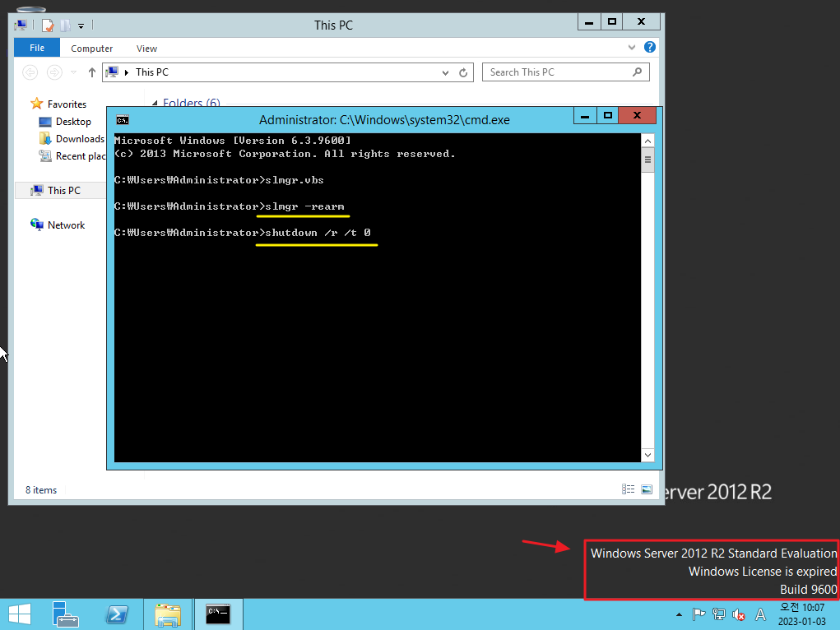Viewport: 840px width, 630px height.
Task: Click the This PC title bar icon
Action: click(x=21, y=25)
